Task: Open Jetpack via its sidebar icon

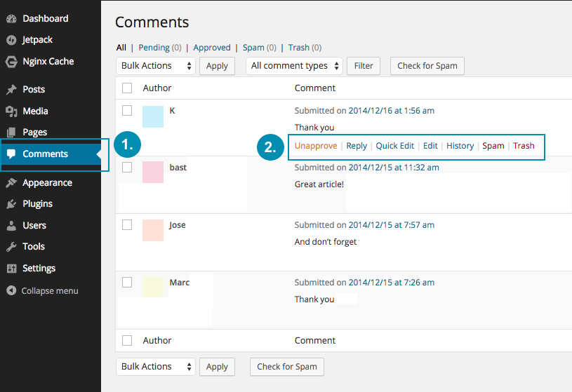Action: click(x=11, y=40)
